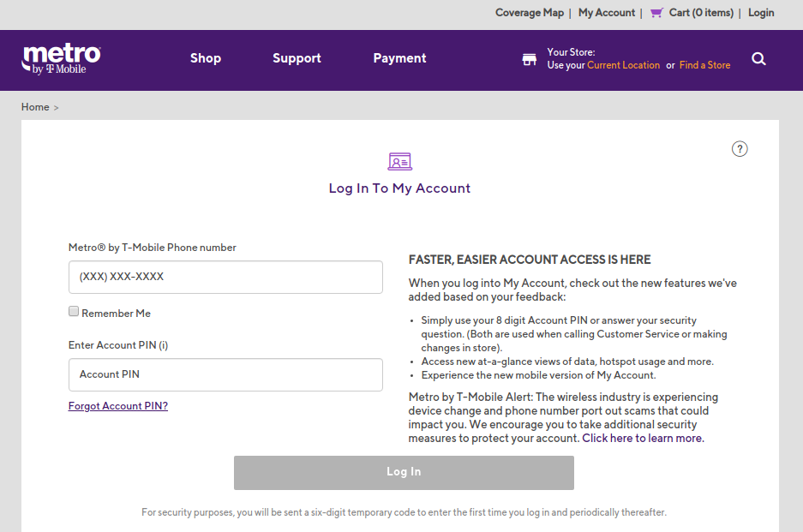Open the Payment menu
This screenshot has width=803, height=532.
click(399, 58)
